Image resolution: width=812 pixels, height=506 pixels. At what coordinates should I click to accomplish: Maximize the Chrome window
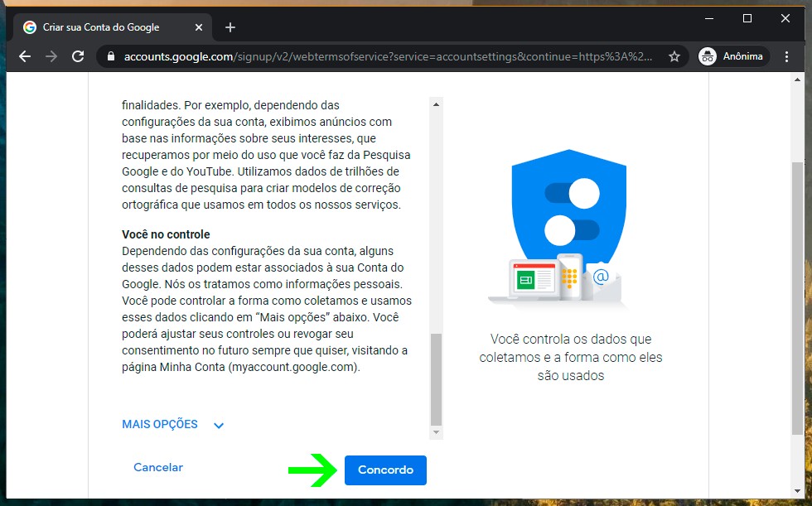[x=747, y=18]
